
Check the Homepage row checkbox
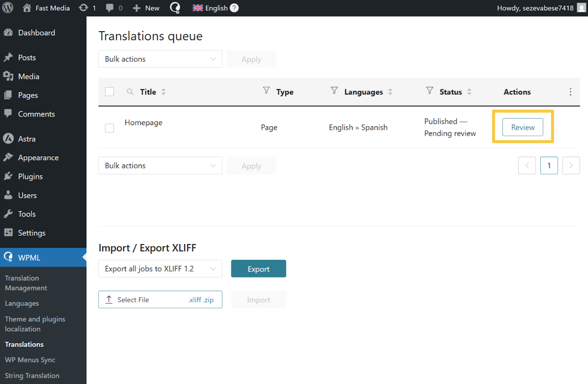coord(110,128)
